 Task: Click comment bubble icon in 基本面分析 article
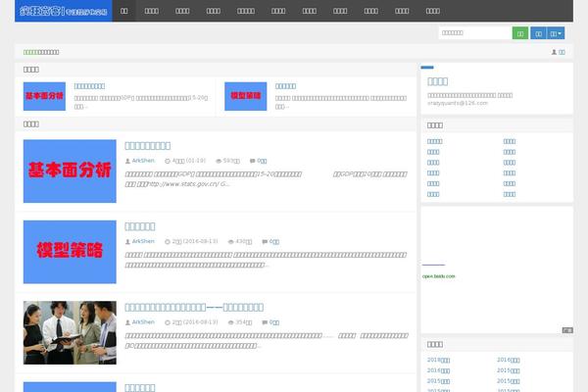coord(253,161)
